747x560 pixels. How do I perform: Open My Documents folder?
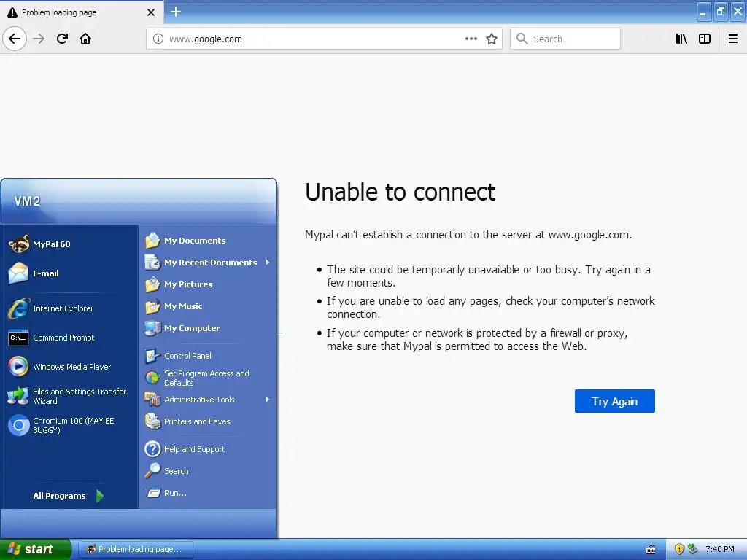pos(208,241)
